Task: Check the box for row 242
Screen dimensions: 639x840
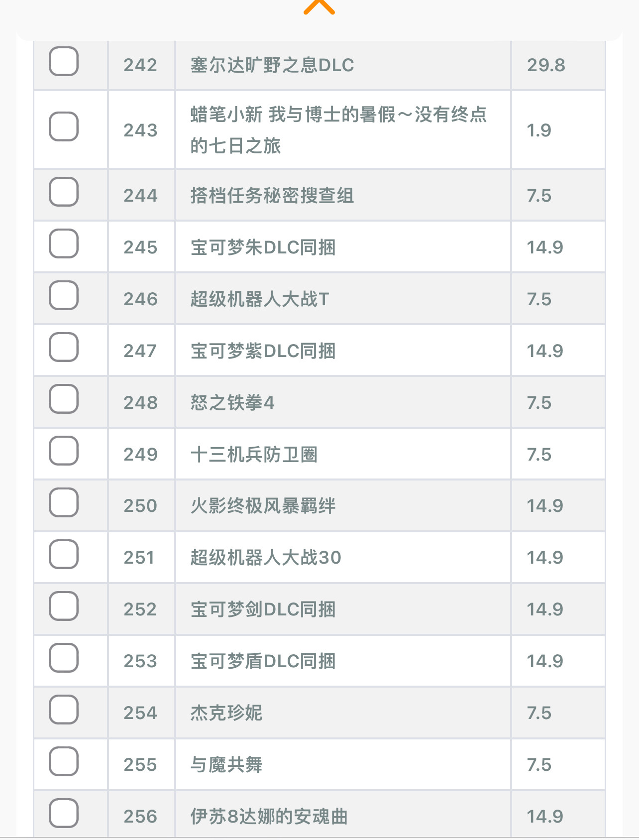Action: click(x=64, y=61)
